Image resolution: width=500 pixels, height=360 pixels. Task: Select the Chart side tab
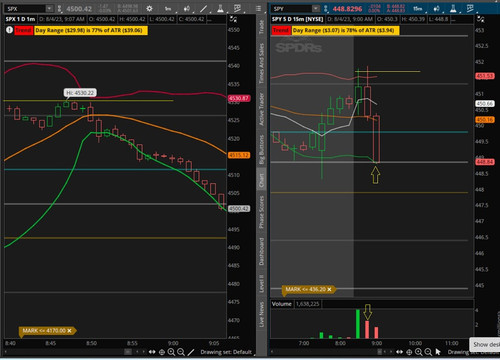pos(262,180)
